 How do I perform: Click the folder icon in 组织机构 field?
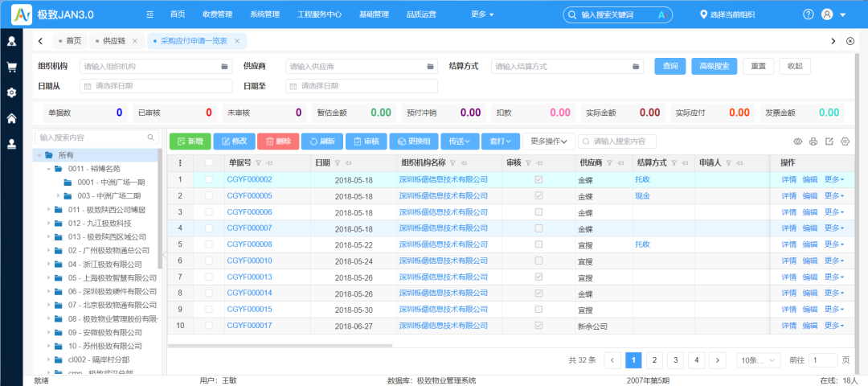pos(225,67)
